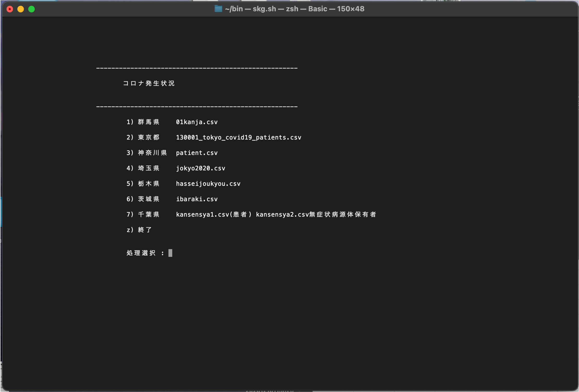Click the menu entry '1) 群馬県'
Viewport: 579px width, 392px height.
143,122
